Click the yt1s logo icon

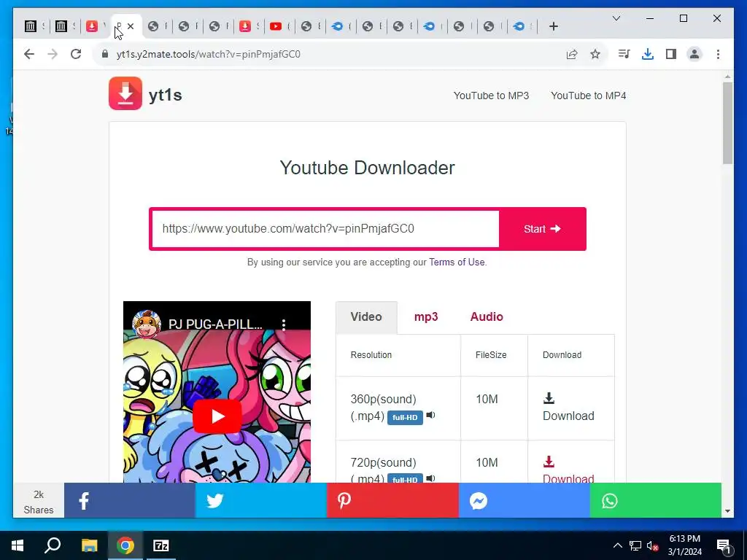pos(125,93)
